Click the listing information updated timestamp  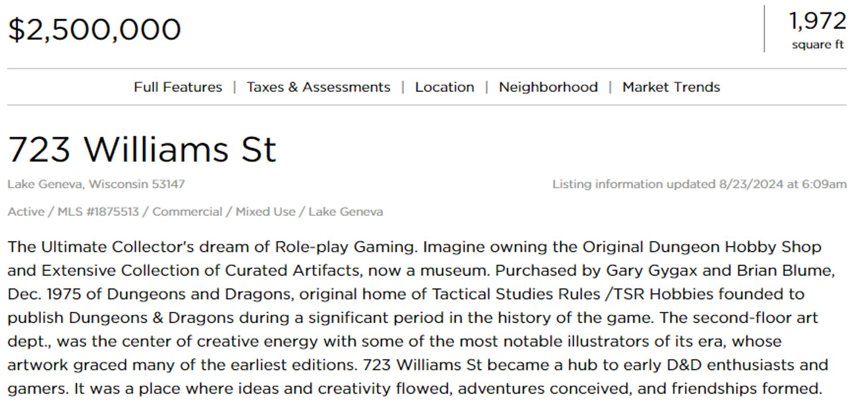(x=699, y=184)
